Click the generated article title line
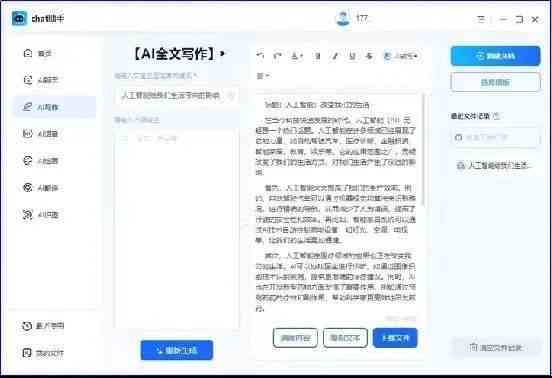 [x=317, y=105]
